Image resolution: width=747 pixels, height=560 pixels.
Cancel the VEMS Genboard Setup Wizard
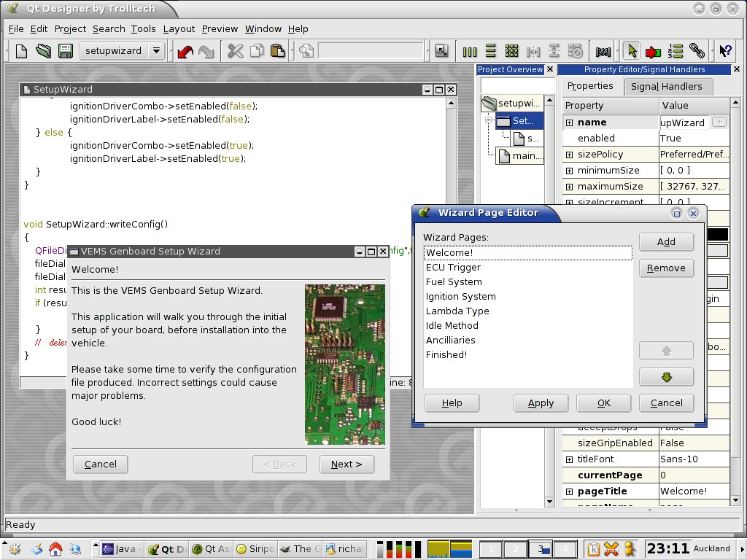click(x=100, y=464)
